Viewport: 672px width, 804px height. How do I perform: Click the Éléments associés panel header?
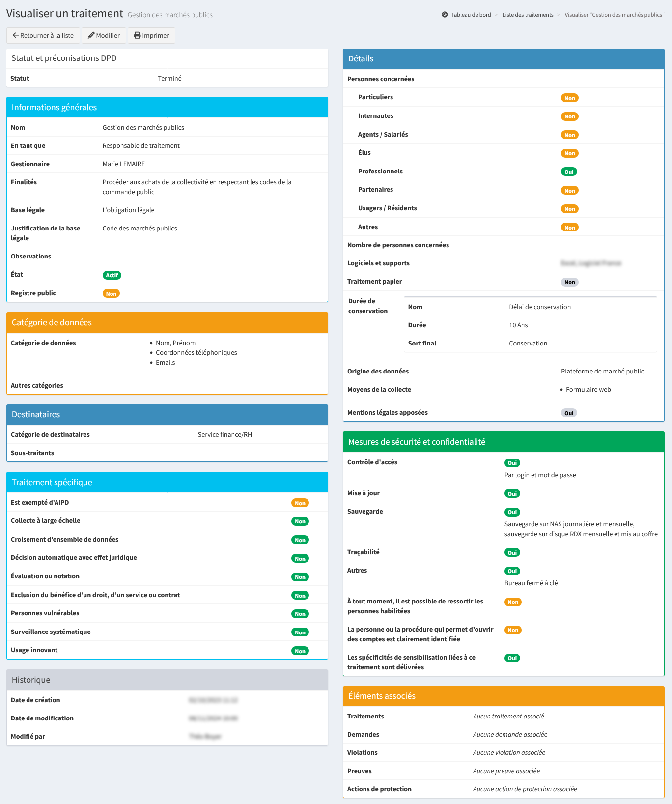pyautogui.click(x=504, y=696)
